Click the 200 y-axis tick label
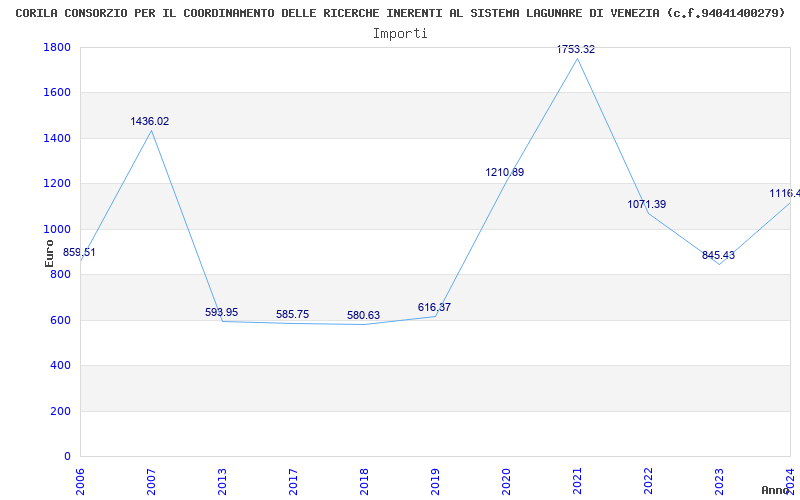 click(61, 411)
